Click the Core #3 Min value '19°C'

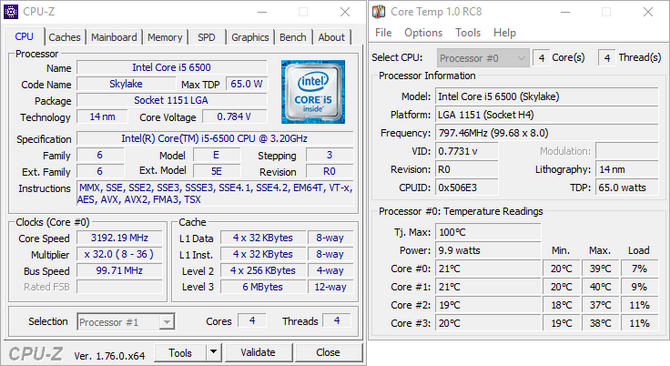pyautogui.click(x=561, y=323)
